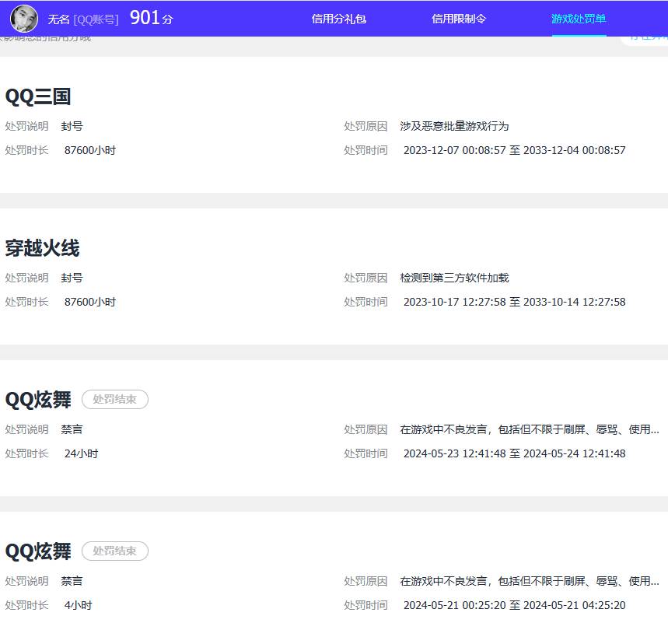Screen dimensions: 668x644
Task: Click truncated penalty reason in 24小时 mute record
Action: (x=529, y=429)
